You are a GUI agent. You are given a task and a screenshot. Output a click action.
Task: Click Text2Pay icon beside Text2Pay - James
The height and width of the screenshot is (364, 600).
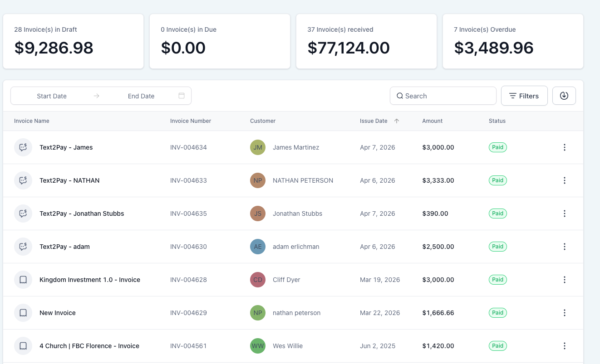(x=23, y=147)
